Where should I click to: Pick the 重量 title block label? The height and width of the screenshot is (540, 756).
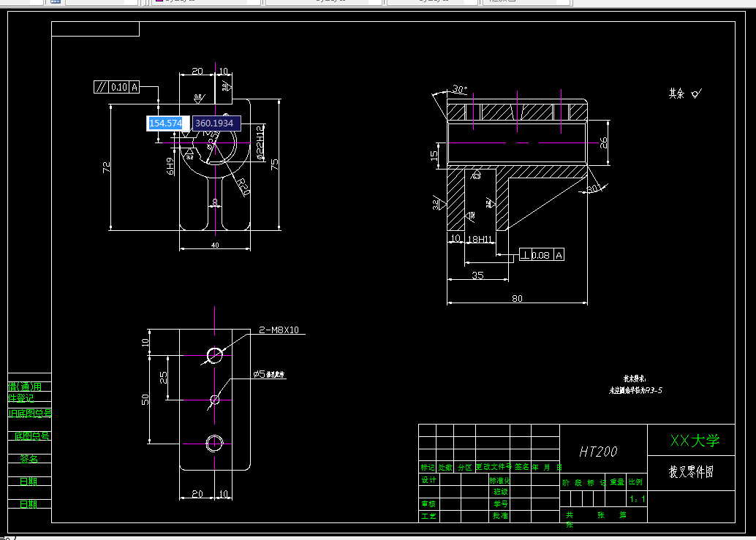click(617, 482)
